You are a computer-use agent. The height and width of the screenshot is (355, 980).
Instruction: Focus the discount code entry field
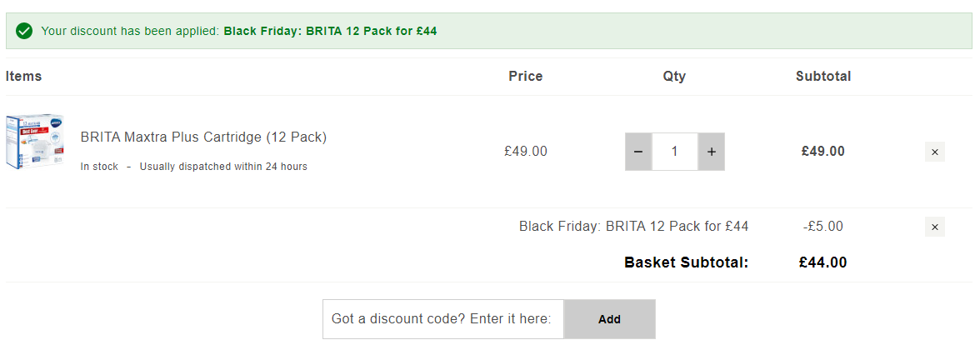tap(443, 318)
